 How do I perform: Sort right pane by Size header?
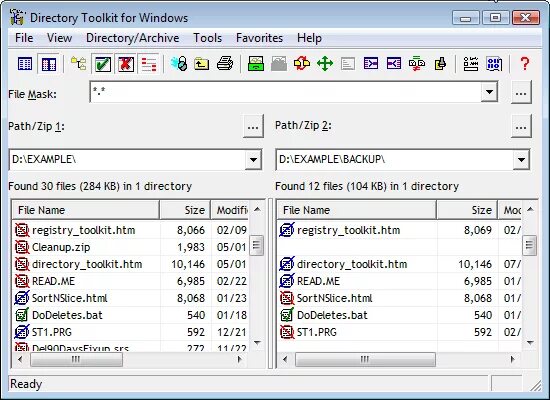click(x=467, y=210)
